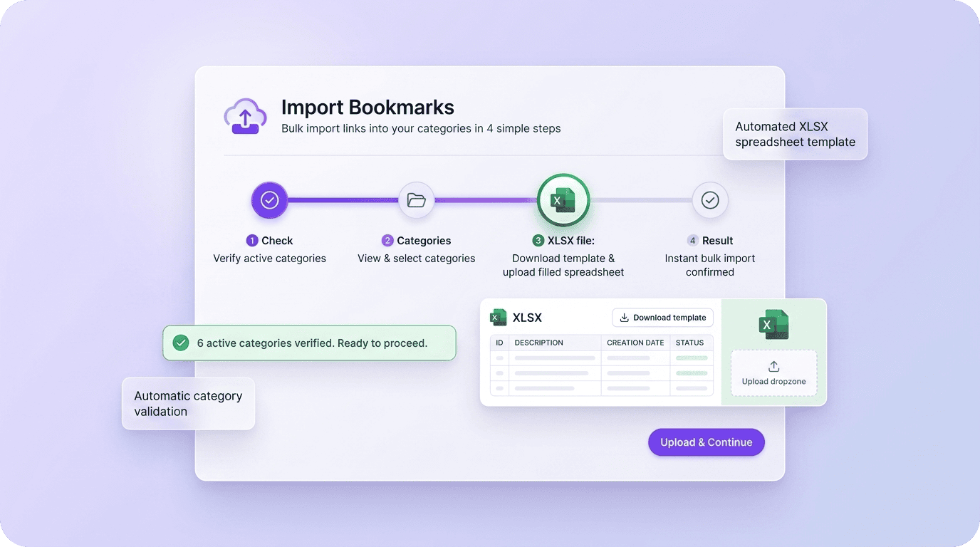Click the "6 active categories verified" message
Viewport: 980px width, 547px height.
click(312, 343)
